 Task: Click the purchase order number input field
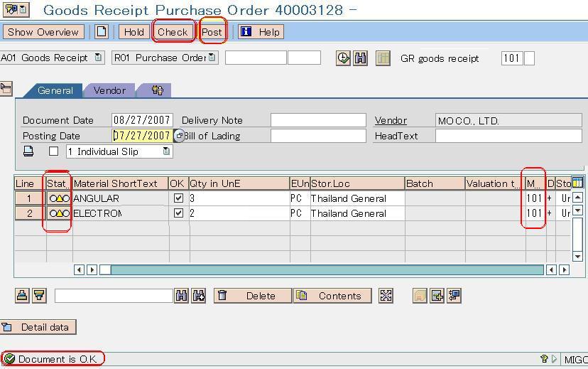(256, 58)
